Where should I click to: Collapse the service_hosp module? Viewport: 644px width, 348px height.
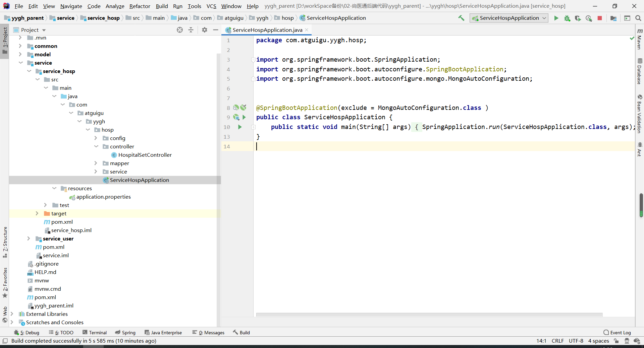(29, 71)
